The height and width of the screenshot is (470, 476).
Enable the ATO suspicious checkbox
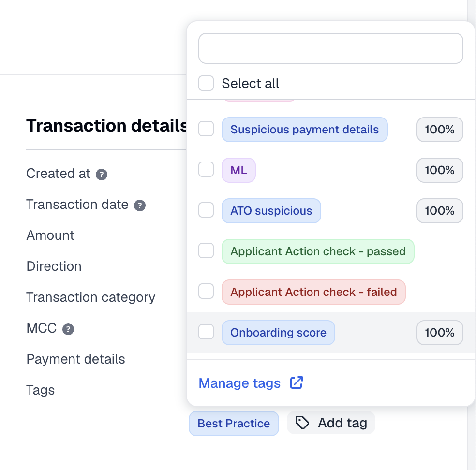click(206, 210)
